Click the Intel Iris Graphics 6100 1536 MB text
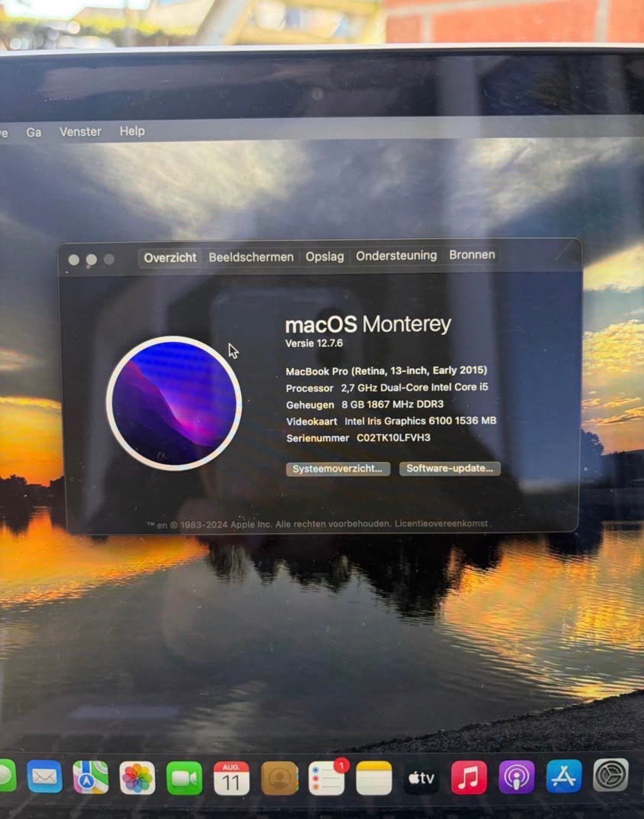The image size is (644, 819). click(420, 421)
